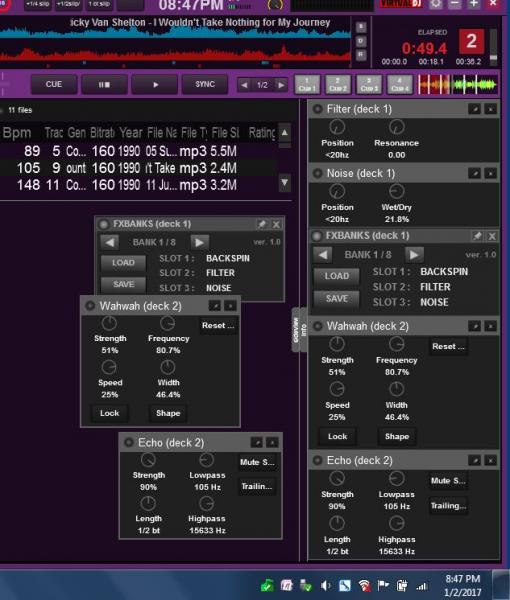
Task: Expand the sideview info side tab
Action: 300,329
